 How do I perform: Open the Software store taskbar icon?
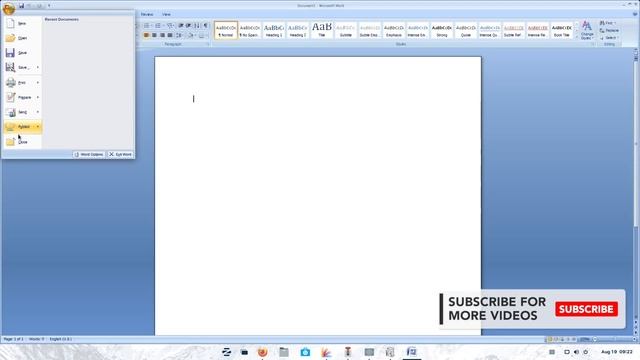(305, 352)
